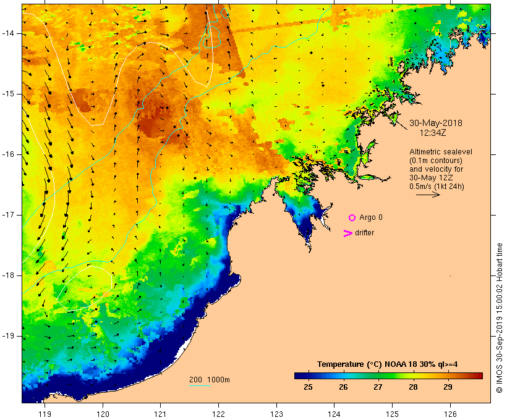Click the latitude label -16
Viewport: 507px width, 420px height.
tap(7, 154)
